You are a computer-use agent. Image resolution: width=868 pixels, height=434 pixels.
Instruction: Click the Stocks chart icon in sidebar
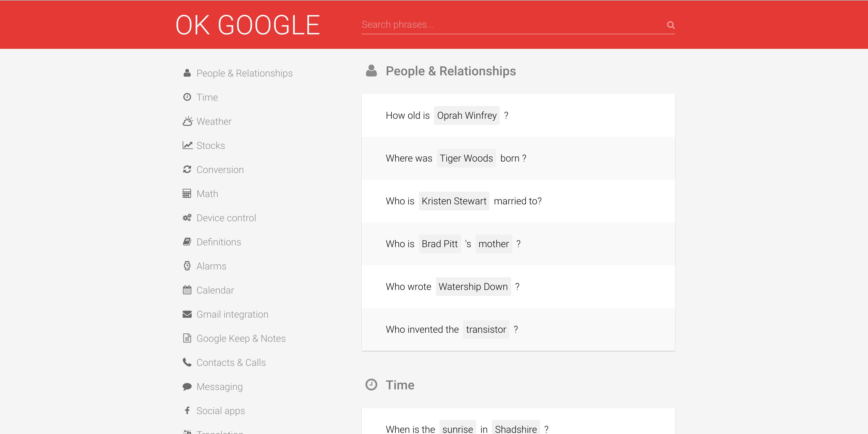(187, 145)
